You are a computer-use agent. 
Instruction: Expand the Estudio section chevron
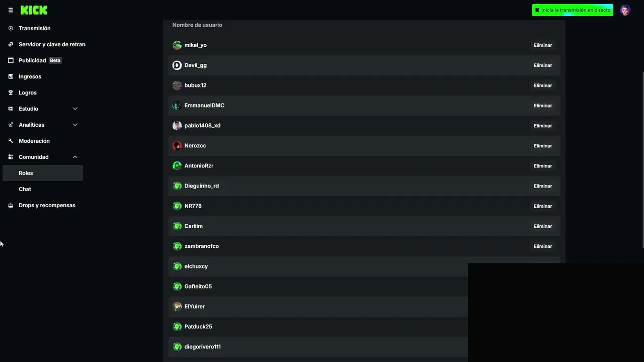point(75,109)
